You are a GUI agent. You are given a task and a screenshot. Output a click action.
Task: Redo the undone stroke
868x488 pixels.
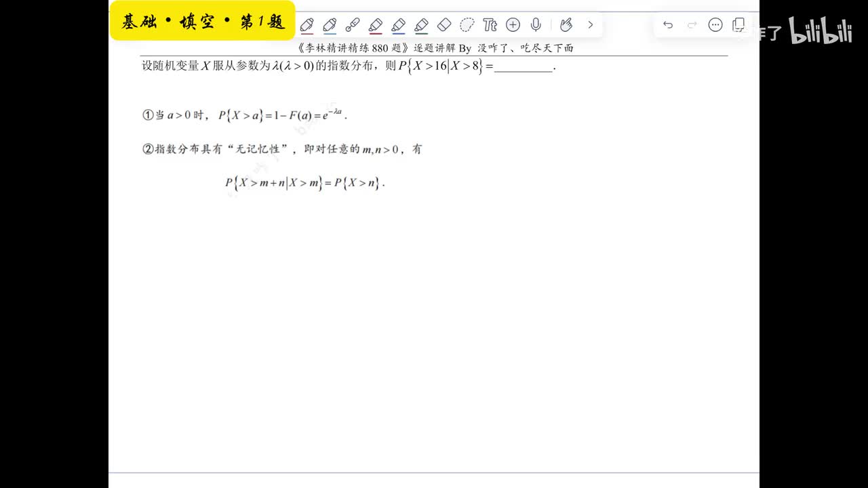[x=692, y=25]
